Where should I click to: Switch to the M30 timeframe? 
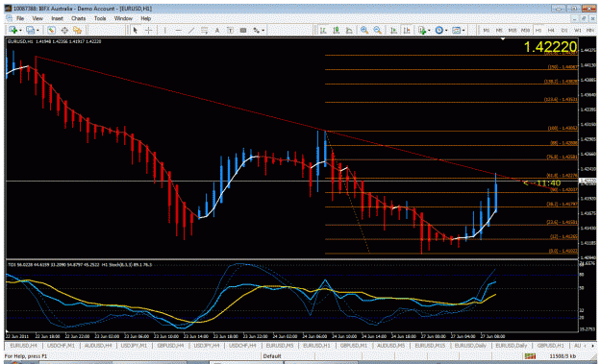[525, 30]
